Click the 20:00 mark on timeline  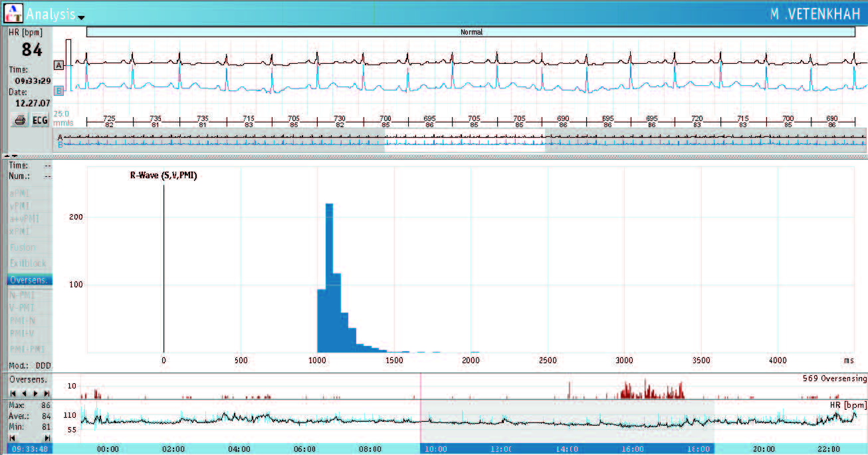763,449
